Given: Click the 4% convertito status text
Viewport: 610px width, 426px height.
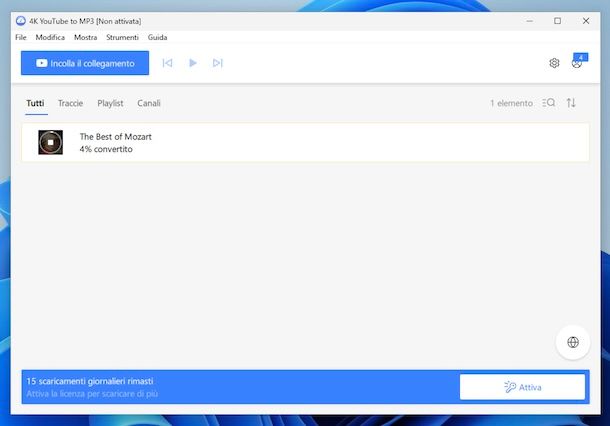Looking at the screenshot, I should click(106, 149).
